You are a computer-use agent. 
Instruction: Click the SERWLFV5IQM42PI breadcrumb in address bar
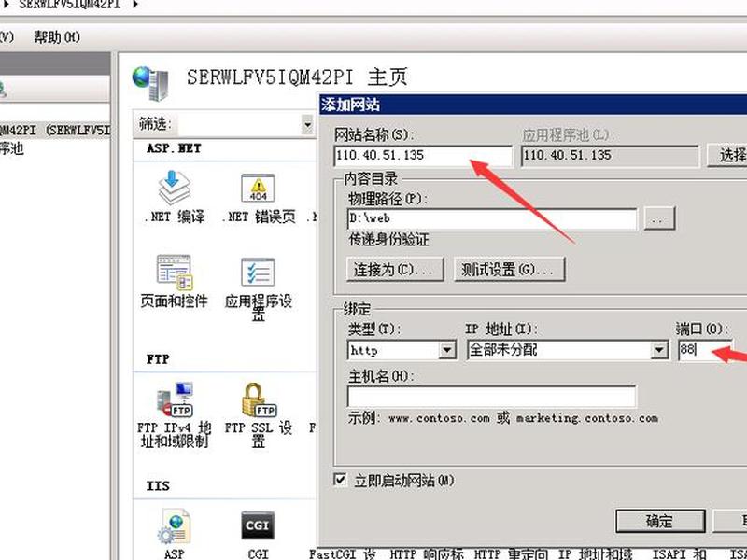(69, 5)
